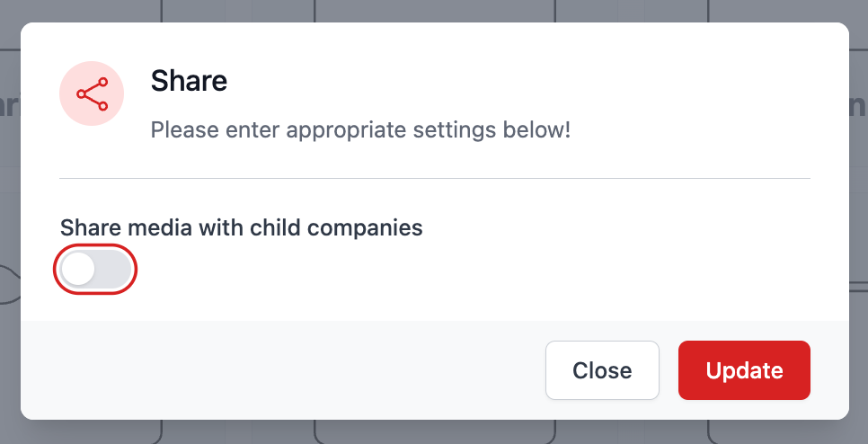
Task: Click the share network glyph in the header
Action: pyautogui.click(x=92, y=93)
